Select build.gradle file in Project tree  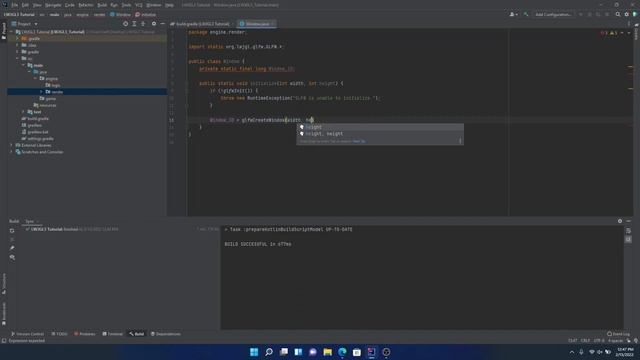pyautogui.click(x=35, y=118)
